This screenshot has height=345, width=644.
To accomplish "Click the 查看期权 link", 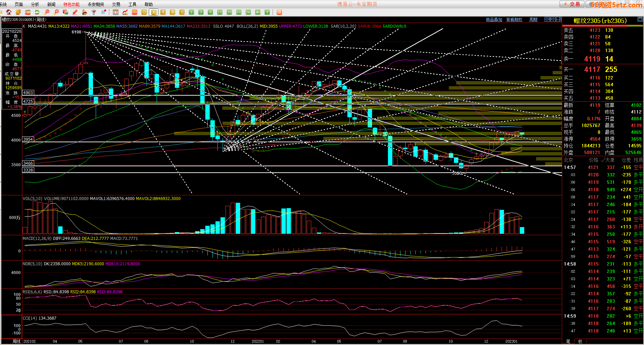I will click(514, 20).
